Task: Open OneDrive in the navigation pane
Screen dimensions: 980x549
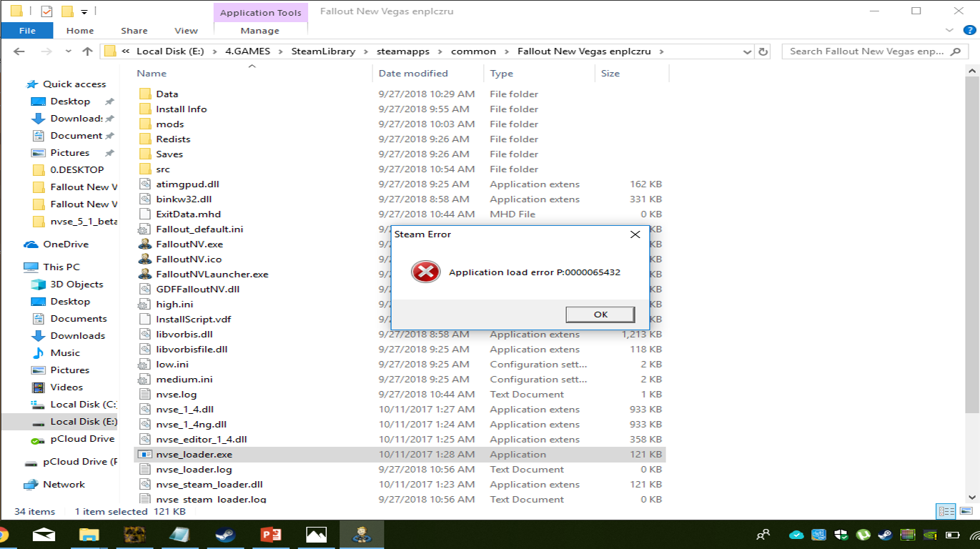Action: click(56, 244)
